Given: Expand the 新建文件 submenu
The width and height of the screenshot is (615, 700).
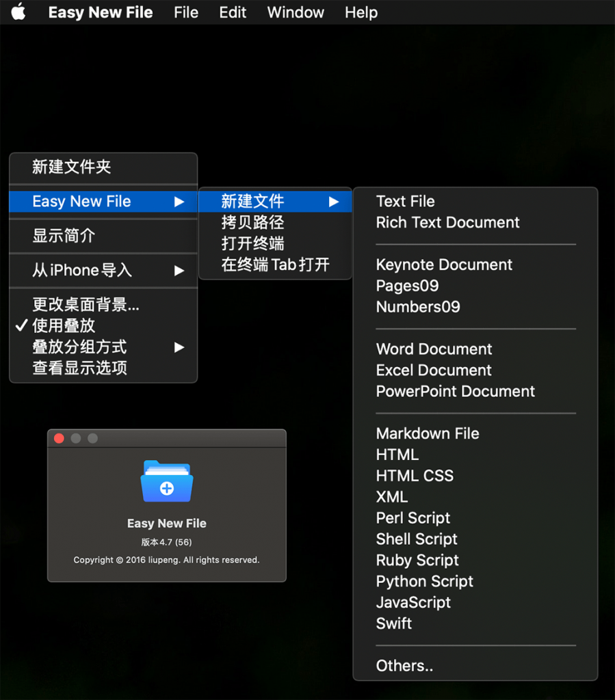Looking at the screenshot, I should pos(275,202).
